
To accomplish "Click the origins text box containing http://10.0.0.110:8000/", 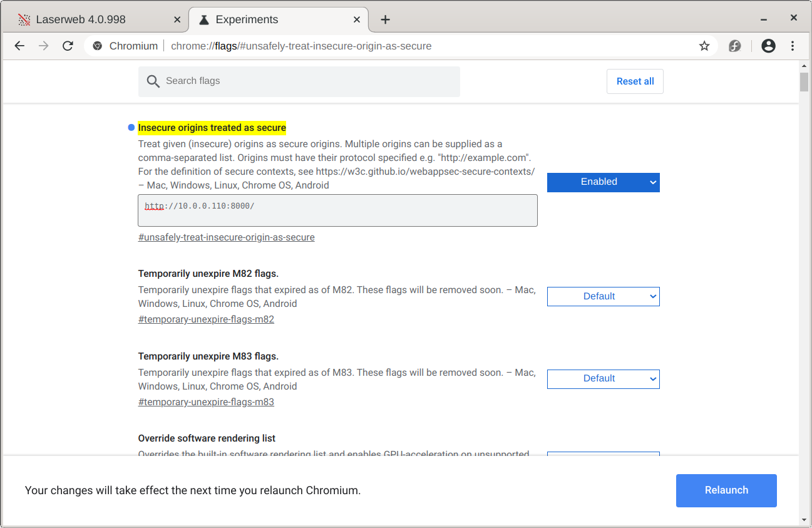I will [337, 210].
